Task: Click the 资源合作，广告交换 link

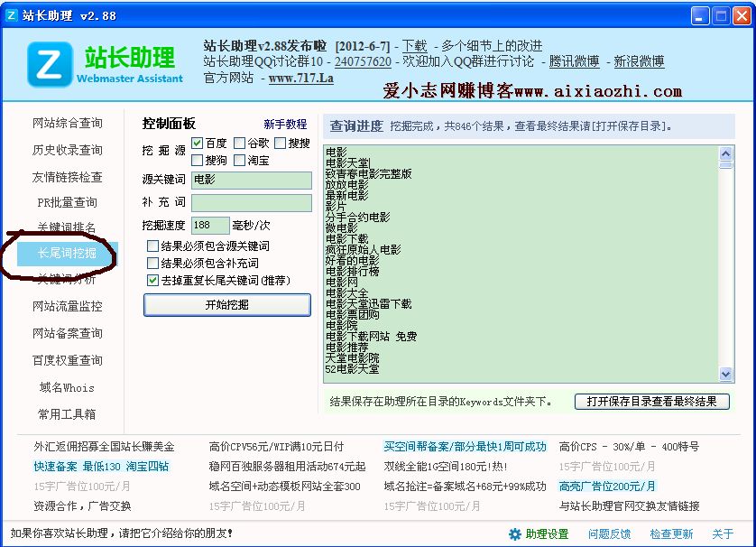Action: (82, 506)
